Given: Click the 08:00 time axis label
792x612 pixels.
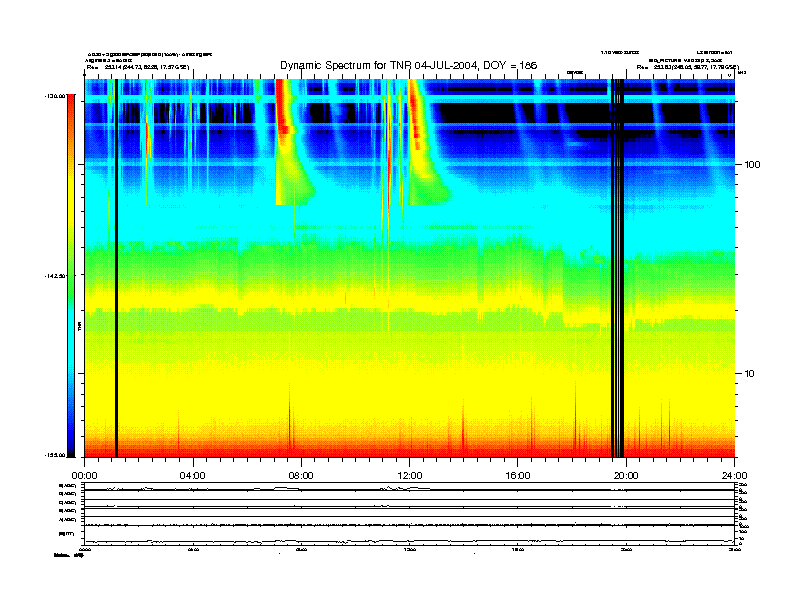Looking at the screenshot, I should point(301,476).
